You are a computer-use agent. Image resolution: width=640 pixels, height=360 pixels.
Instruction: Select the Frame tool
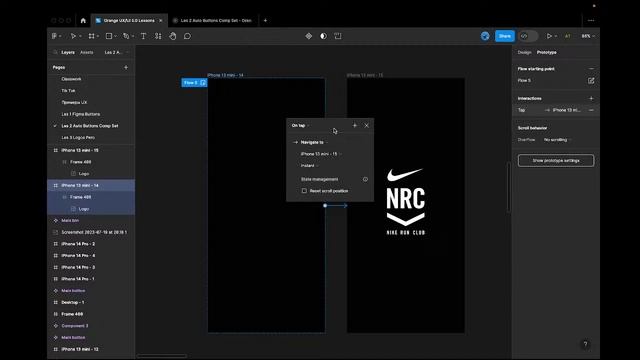[x=91, y=36]
